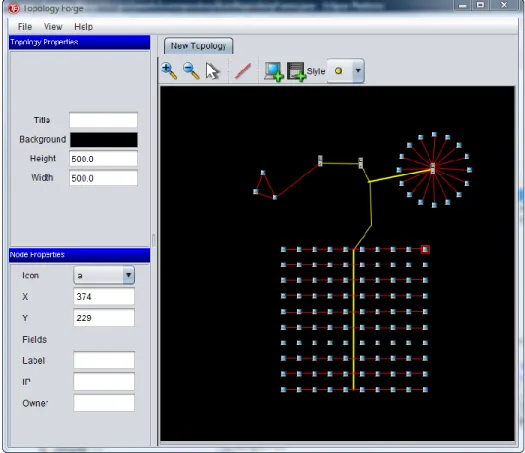The height and width of the screenshot is (453, 525).
Task: Click the Owner input field
Action: (104, 403)
